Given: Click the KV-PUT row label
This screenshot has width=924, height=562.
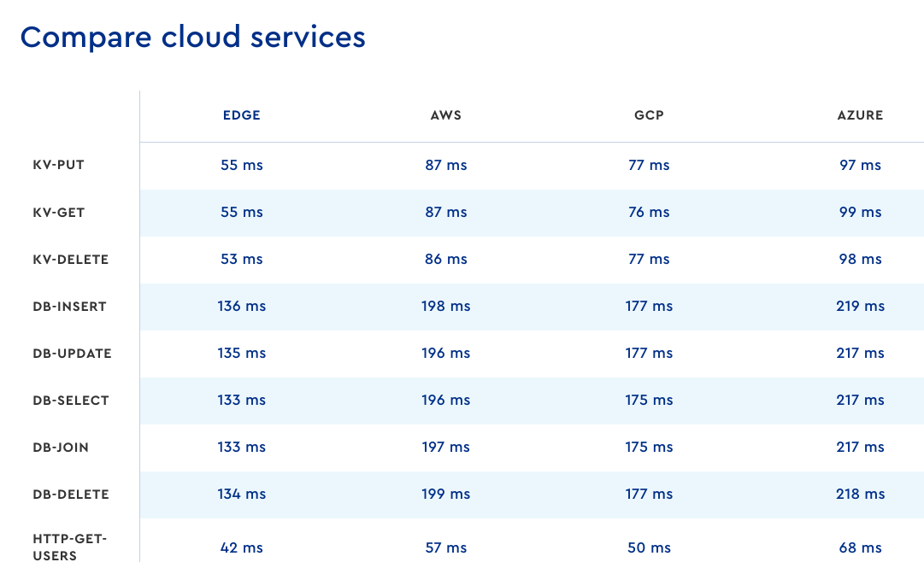Looking at the screenshot, I should tap(58, 165).
